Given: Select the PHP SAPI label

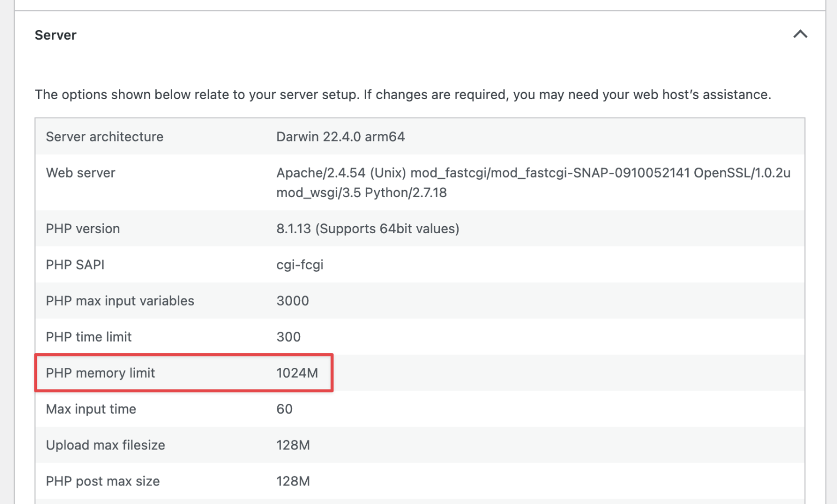Looking at the screenshot, I should point(75,265).
